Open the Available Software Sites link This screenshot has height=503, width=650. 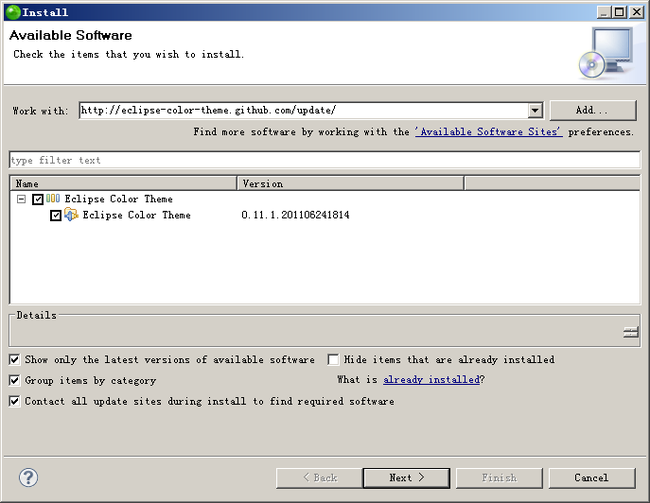click(489, 132)
